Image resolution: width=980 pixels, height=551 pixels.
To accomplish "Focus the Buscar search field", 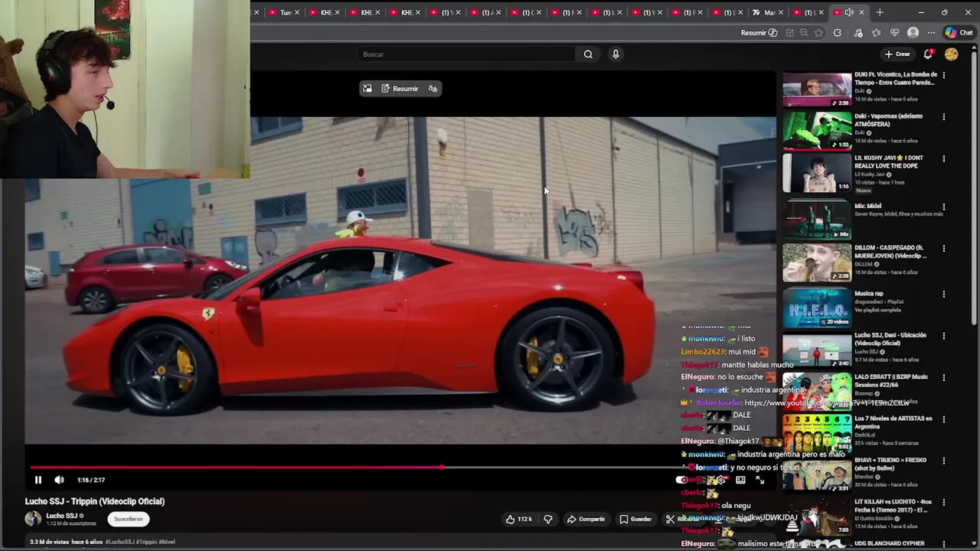I will coord(467,54).
